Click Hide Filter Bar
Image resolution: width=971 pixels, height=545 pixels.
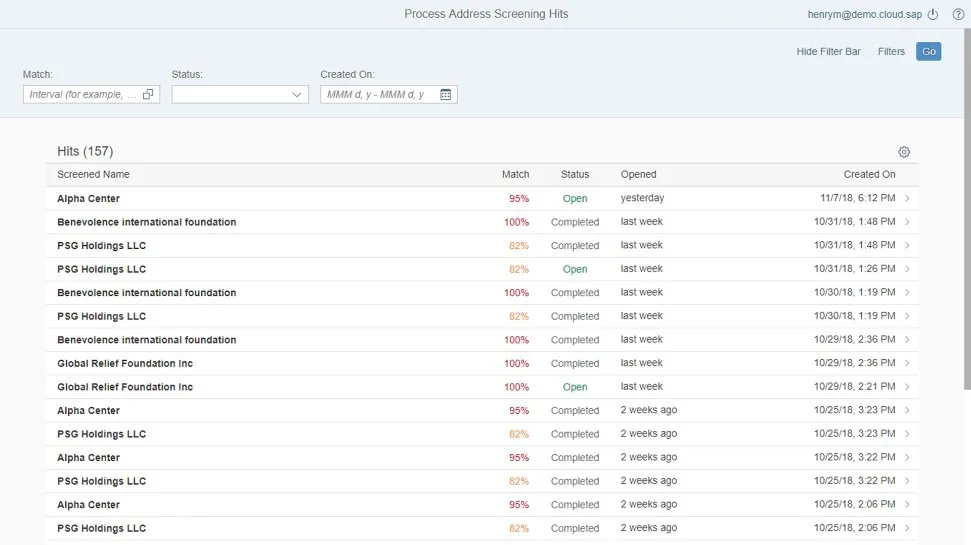tap(828, 51)
